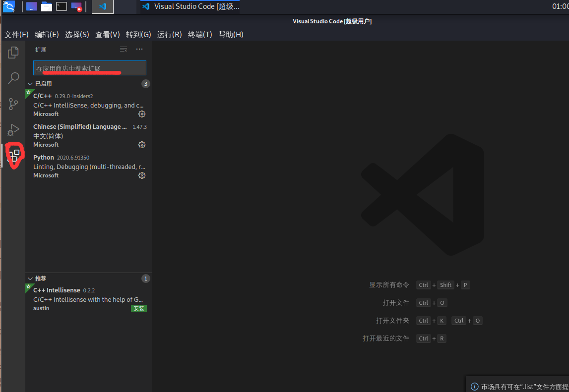569x392 pixels.
Task: Open the 帮助(H) menu
Action: (231, 35)
